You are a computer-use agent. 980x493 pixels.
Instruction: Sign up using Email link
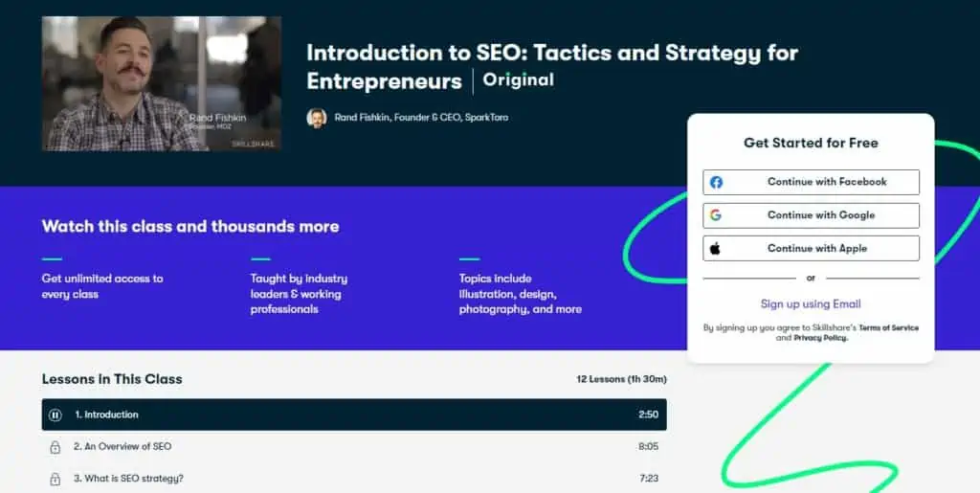[811, 303]
